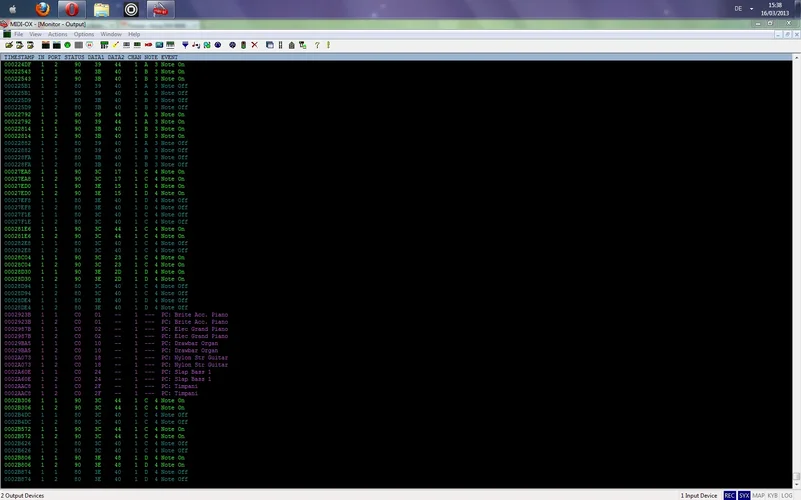Click the network tree toolbar icon
The height and width of the screenshot is (500, 801).
(x=302, y=45)
